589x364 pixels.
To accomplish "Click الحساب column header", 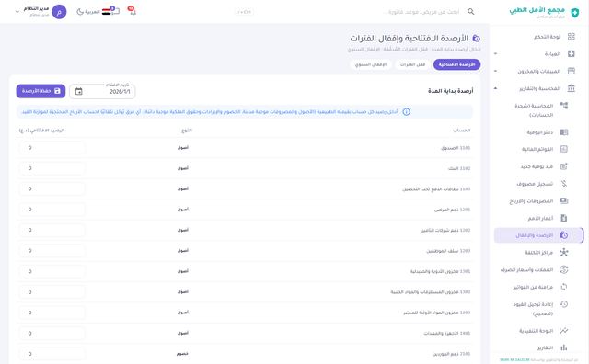I will [x=462, y=131].
